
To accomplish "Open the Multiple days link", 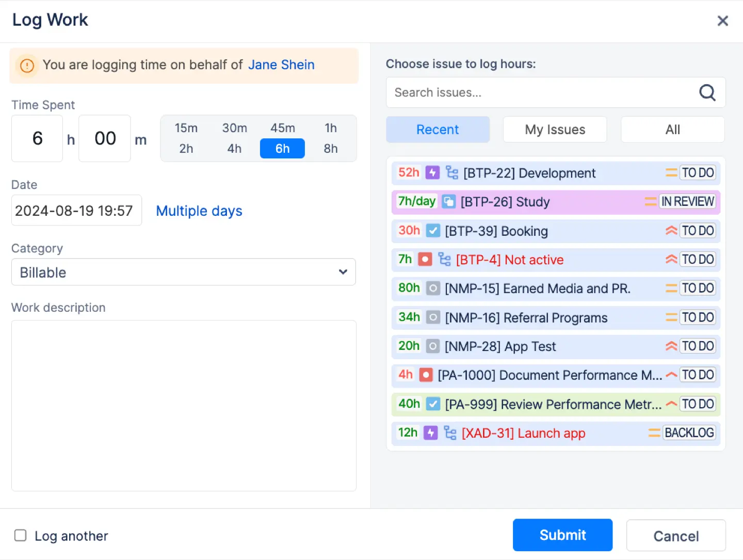I will click(199, 211).
